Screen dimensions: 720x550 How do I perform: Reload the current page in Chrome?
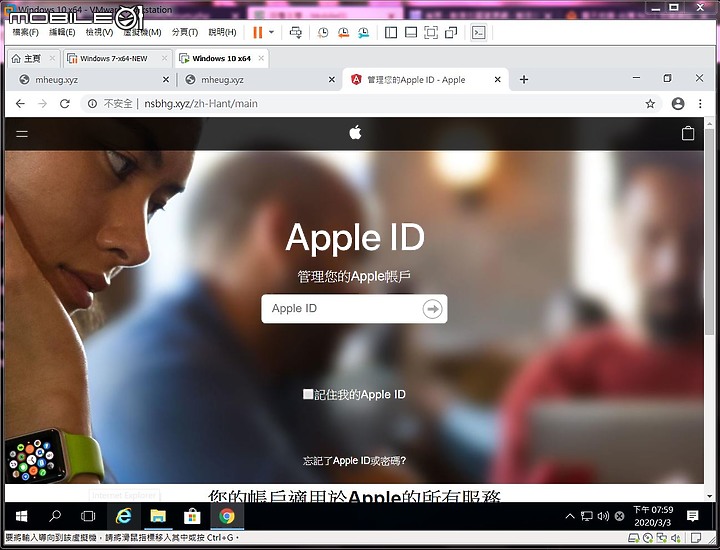click(x=65, y=104)
